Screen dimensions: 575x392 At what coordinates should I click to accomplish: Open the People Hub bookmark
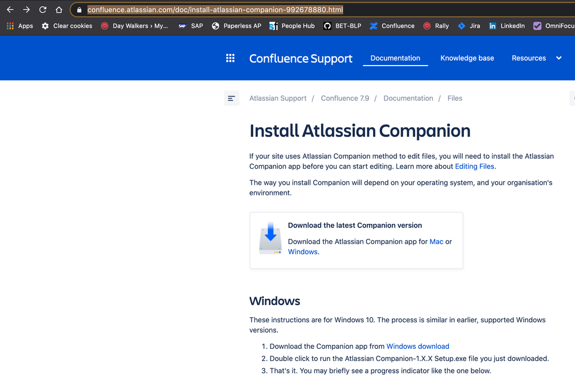coord(292,26)
